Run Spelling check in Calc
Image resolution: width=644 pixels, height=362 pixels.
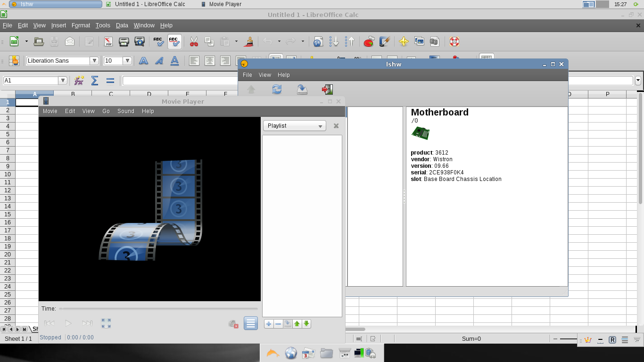tap(158, 41)
